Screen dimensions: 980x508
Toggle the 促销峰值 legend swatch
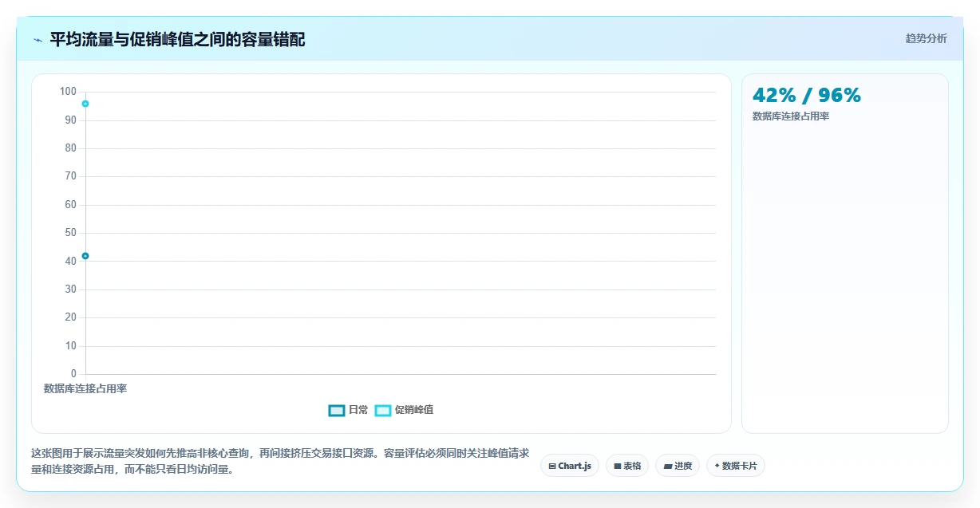[x=383, y=410]
